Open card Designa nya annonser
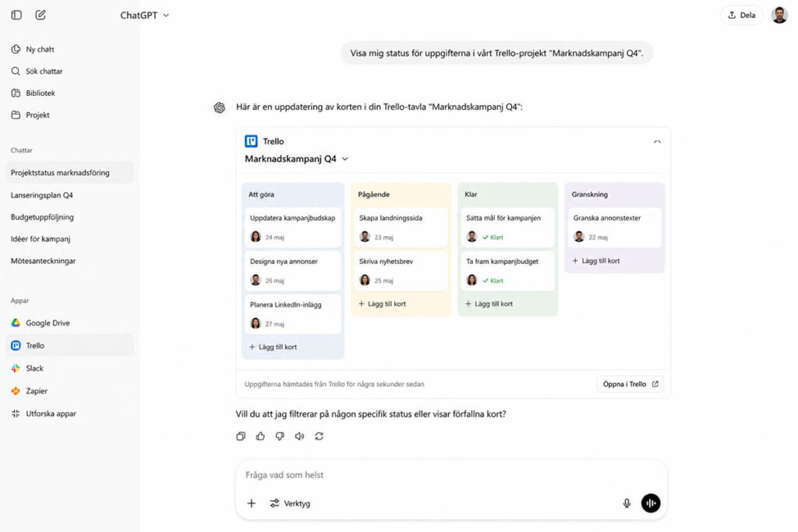The height and width of the screenshot is (532, 798). point(293,270)
